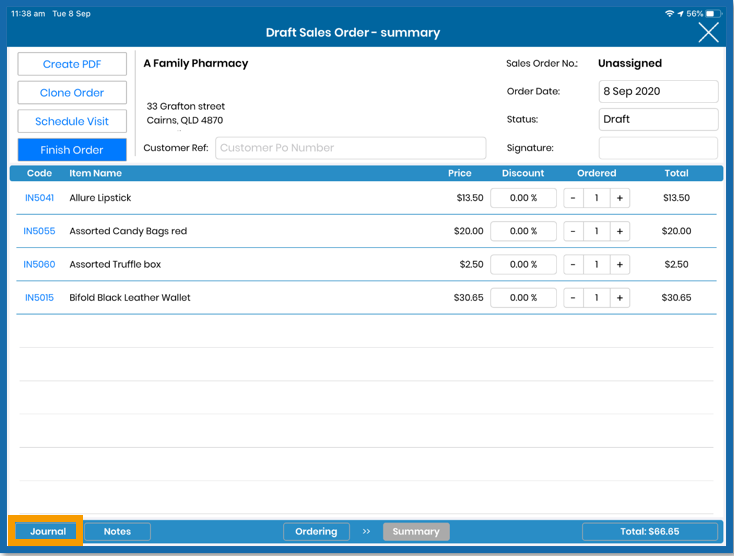
Task: Select the Summary step
Action: (x=416, y=531)
